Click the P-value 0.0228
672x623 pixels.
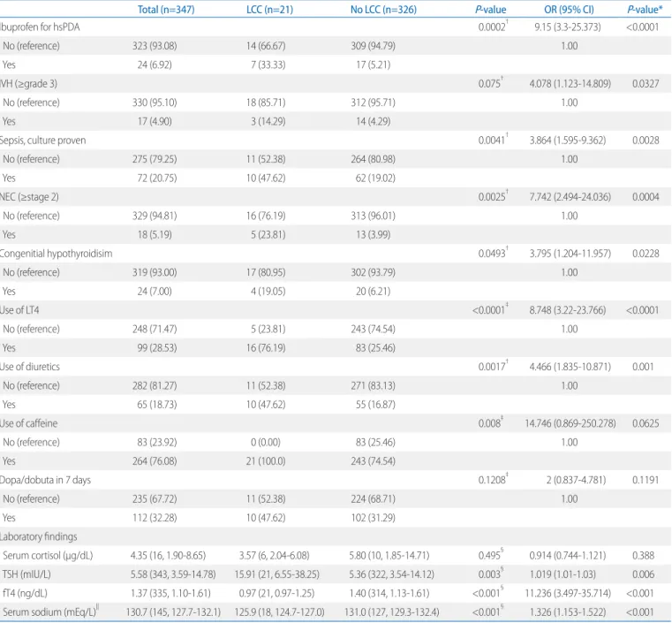pyautogui.click(x=646, y=254)
